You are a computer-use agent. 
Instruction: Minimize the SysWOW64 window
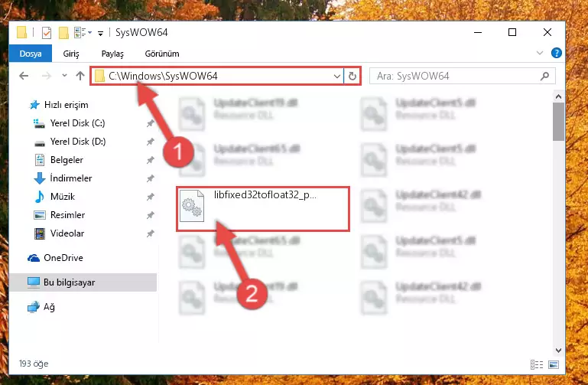click(x=478, y=33)
